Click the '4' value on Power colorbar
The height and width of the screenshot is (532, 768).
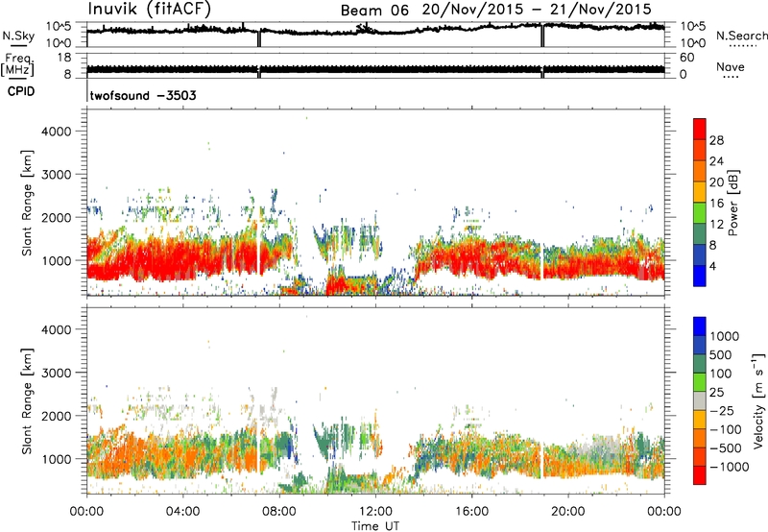pyautogui.click(x=712, y=266)
